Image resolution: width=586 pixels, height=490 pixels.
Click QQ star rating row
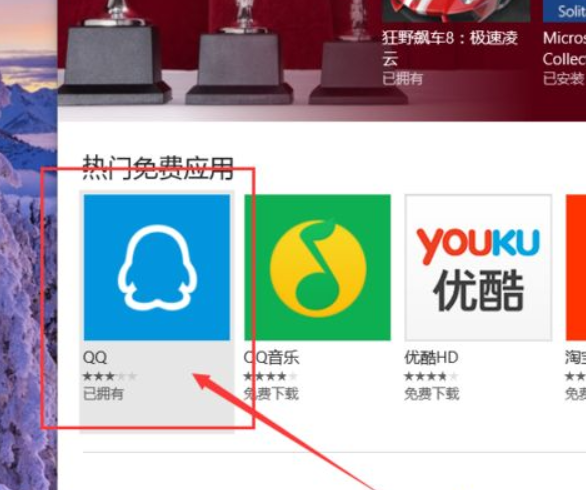click(x=110, y=376)
